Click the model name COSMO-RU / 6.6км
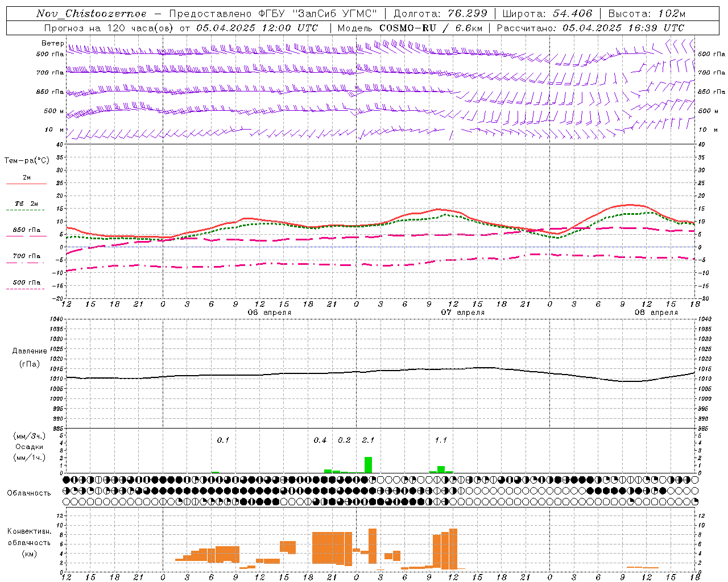Image resolution: width=728 pixels, height=582 pixels. (431, 28)
